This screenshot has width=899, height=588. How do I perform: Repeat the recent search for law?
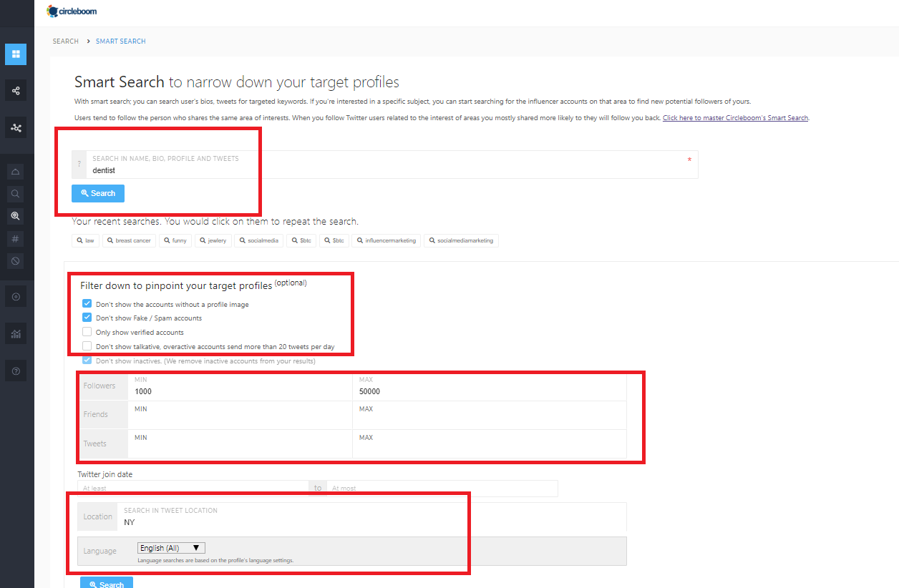85,240
